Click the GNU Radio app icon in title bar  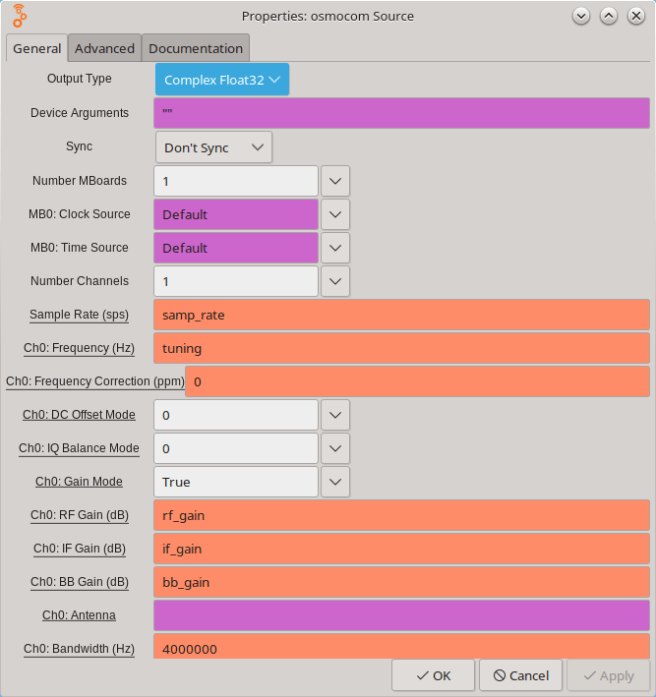[x=20, y=16]
